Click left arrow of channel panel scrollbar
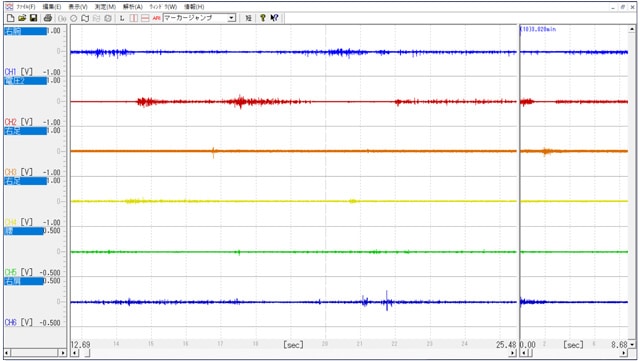Image resolution: width=640 pixels, height=361 pixels. click(7, 352)
